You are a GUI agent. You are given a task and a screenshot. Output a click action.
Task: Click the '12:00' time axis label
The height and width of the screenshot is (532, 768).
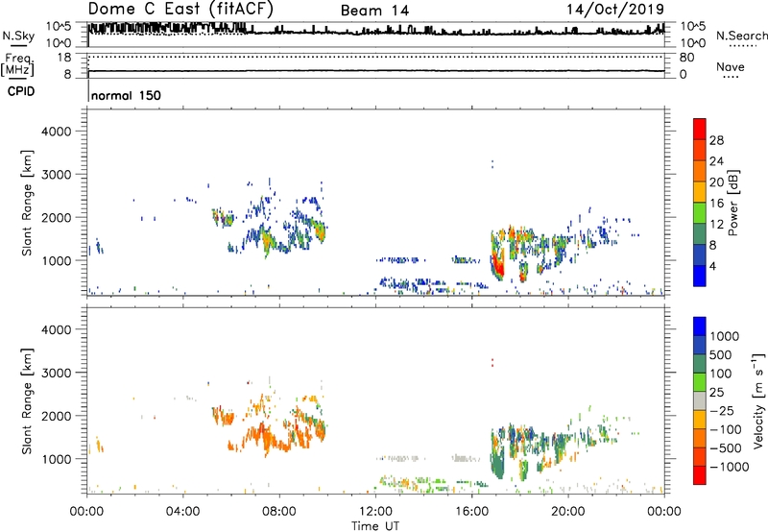375,512
